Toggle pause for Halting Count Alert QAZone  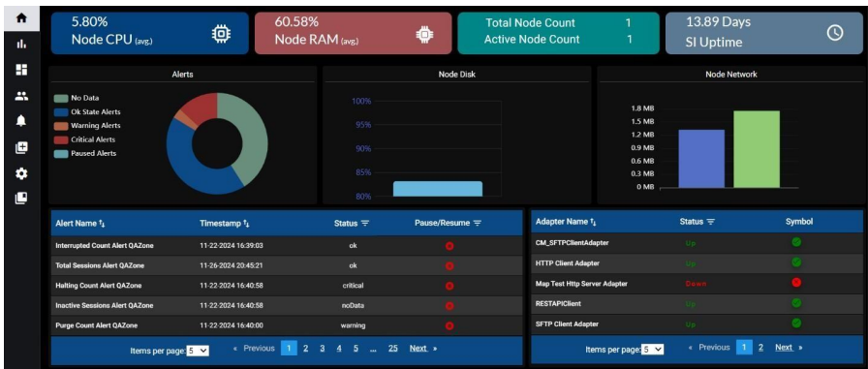(x=449, y=286)
